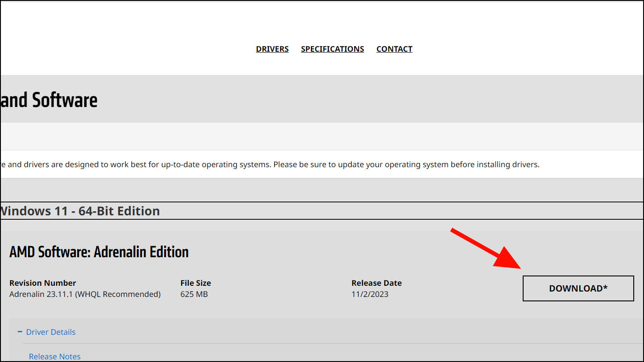Image resolution: width=644 pixels, height=362 pixels.
Task: Open the DRIVERS navigation link
Action: pos(272,49)
